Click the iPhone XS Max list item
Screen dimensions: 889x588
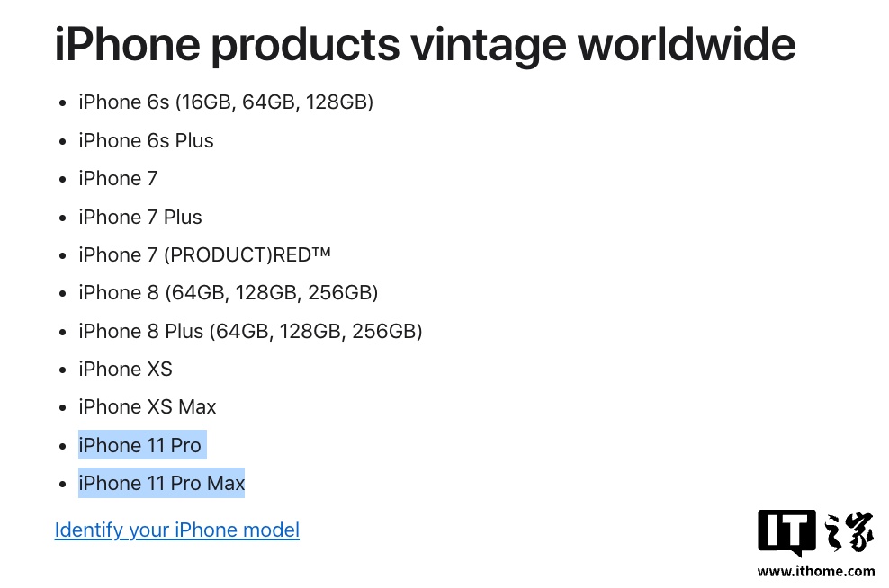[x=148, y=407]
